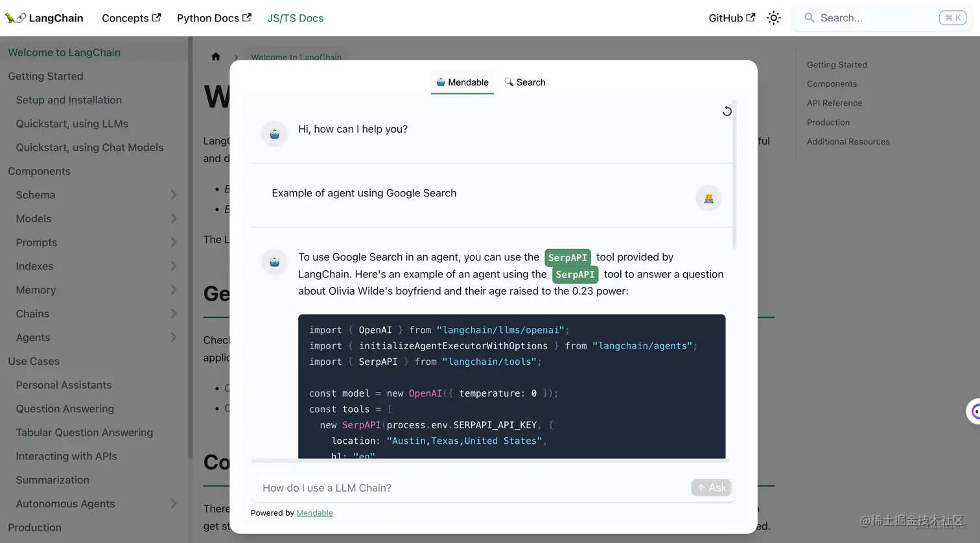
Task: Open the Mendable link in Powered by
Action: tap(314, 513)
